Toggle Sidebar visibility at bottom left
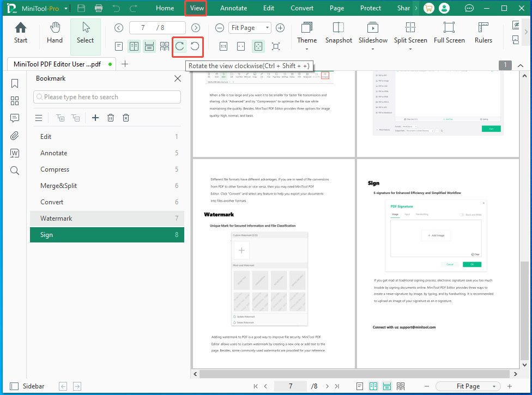 coord(27,386)
